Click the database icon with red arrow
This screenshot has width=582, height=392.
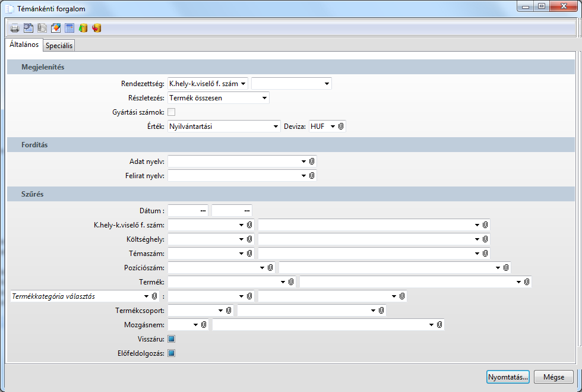[97, 28]
